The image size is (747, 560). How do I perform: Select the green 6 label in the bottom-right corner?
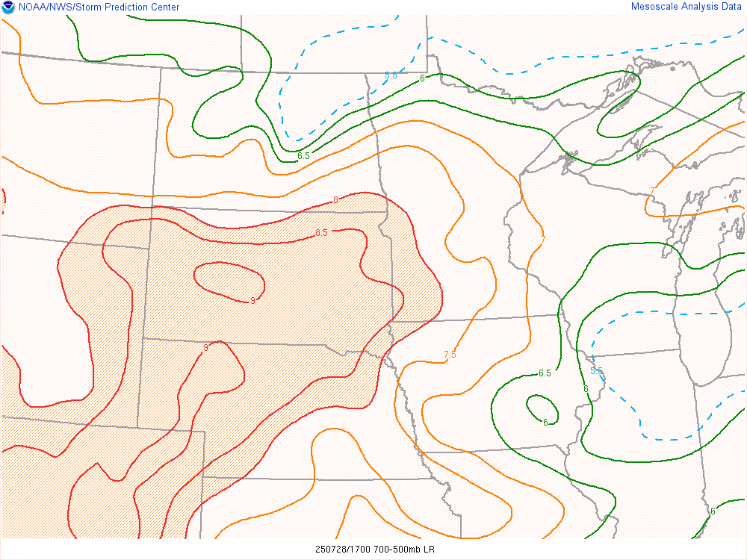(713, 511)
